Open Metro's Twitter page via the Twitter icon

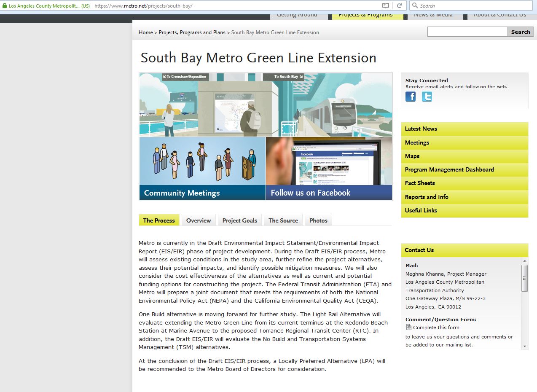click(427, 96)
